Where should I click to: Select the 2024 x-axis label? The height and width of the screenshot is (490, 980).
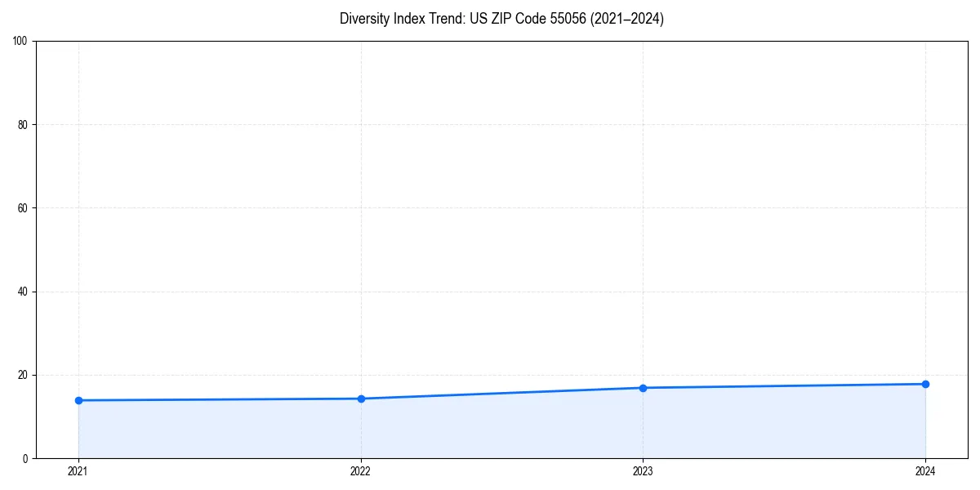925,471
